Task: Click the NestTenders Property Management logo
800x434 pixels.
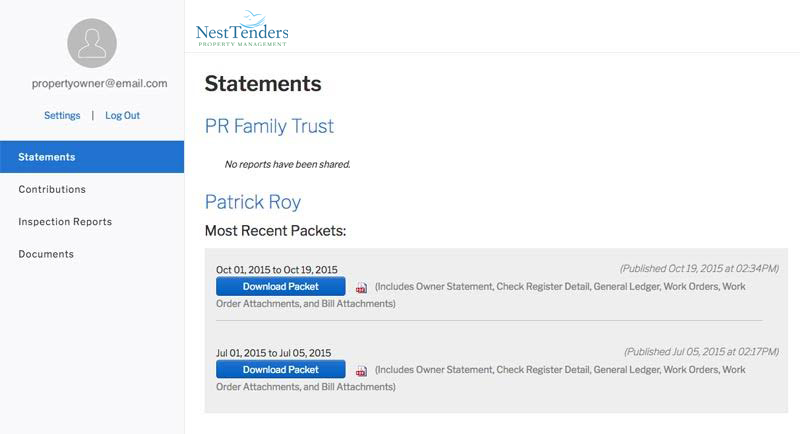Action: pos(242,27)
